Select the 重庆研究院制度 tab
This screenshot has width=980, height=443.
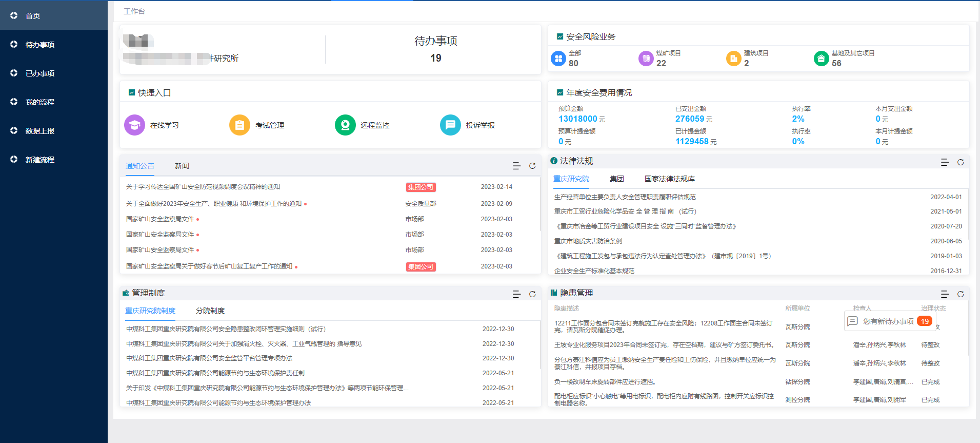click(x=150, y=311)
